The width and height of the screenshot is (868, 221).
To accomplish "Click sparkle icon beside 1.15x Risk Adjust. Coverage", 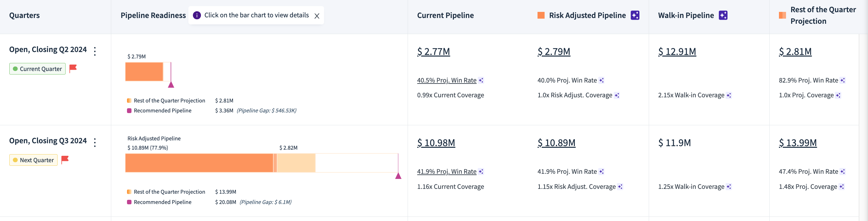I will click(x=620, y=187).
